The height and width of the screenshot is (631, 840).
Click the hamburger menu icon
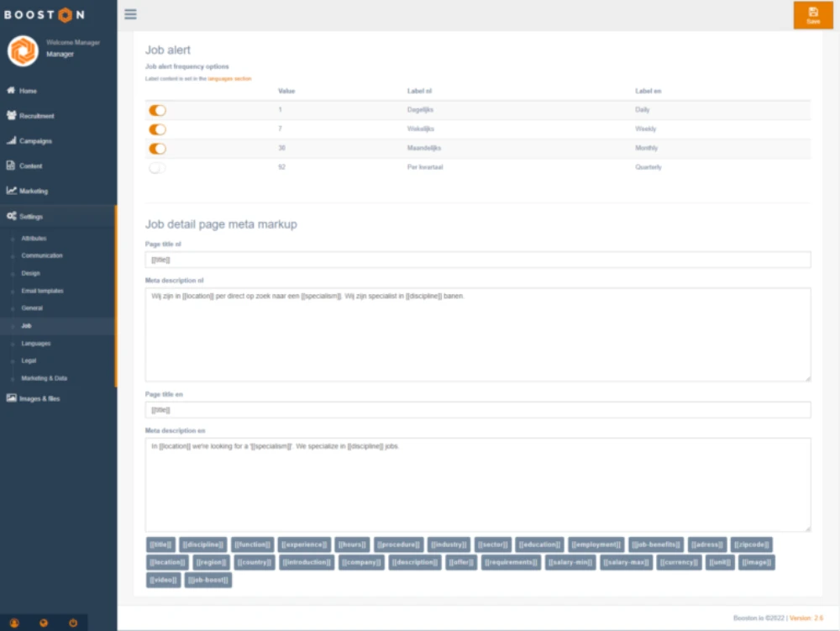click(x=130, y=14)
